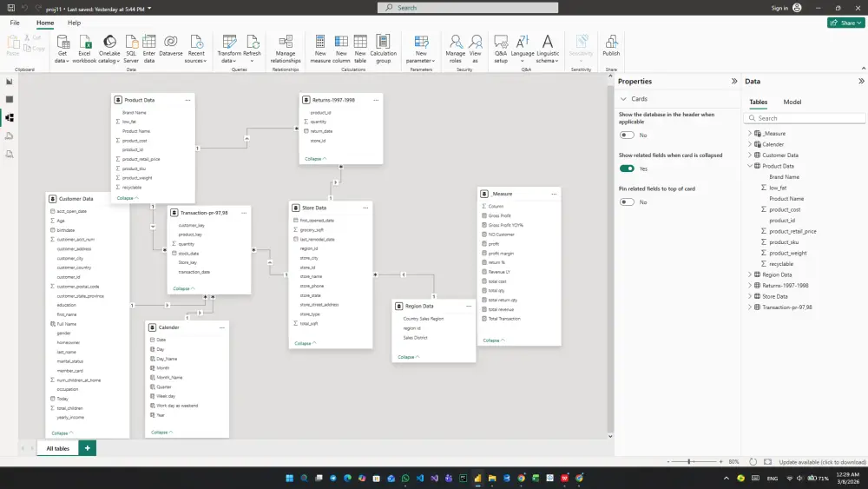This screenshot has width=868, height=489.
Task: Open the Get data button
Action: point(62,49)
